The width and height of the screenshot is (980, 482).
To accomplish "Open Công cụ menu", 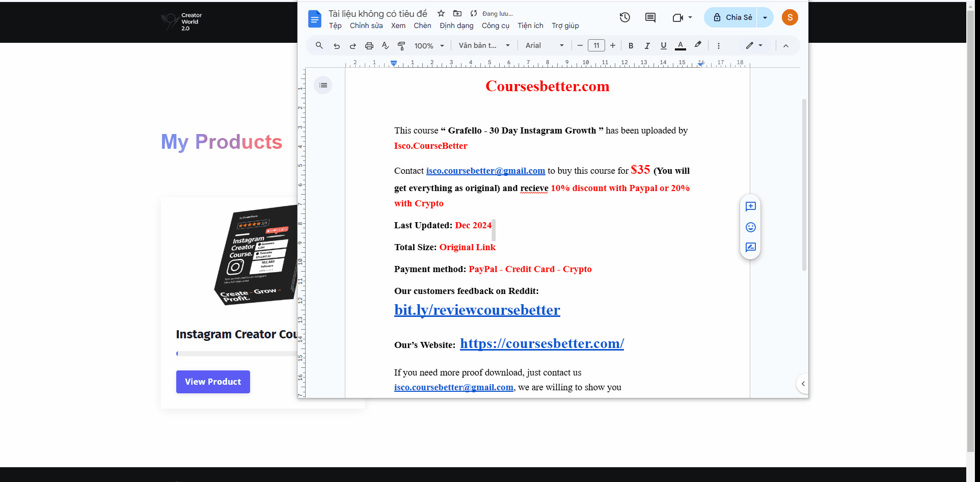I will (496, 25).
